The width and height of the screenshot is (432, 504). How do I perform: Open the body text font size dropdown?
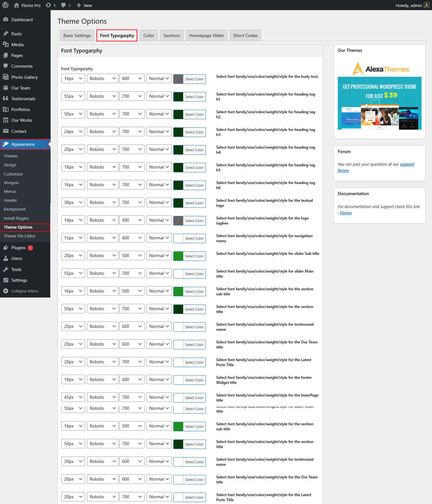[73, 78]
